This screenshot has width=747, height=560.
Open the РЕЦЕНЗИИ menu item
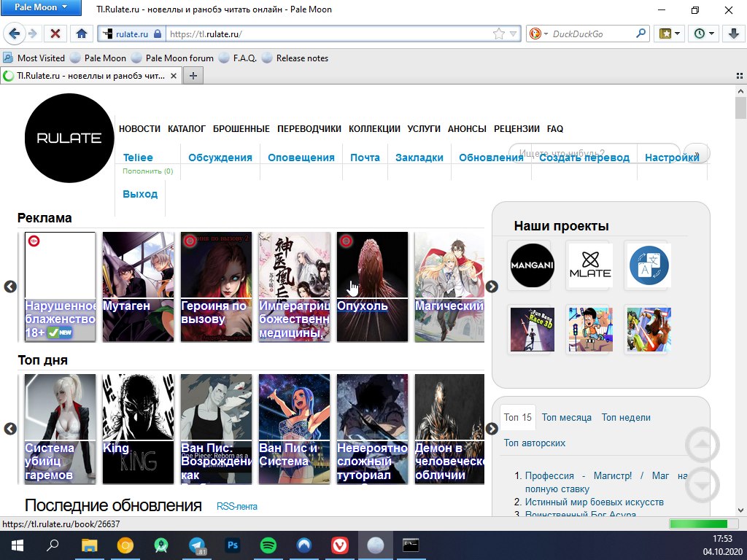[517, 128]
